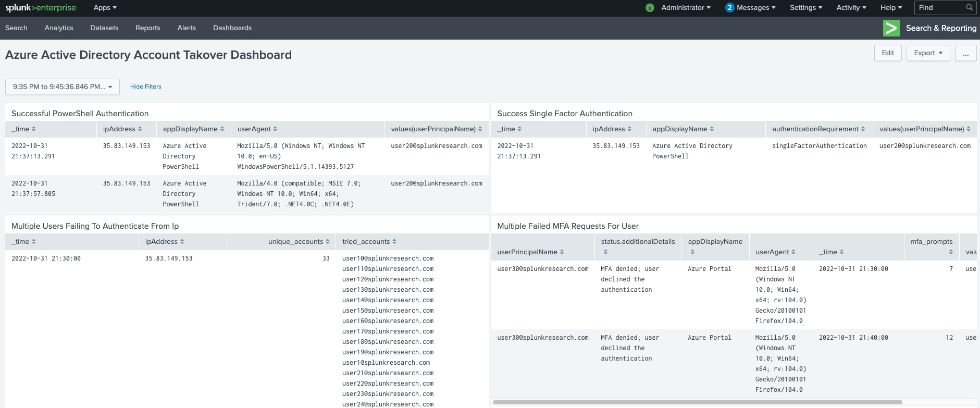
Task: Sort MFA table by _time column
Action: click(831, 252)
